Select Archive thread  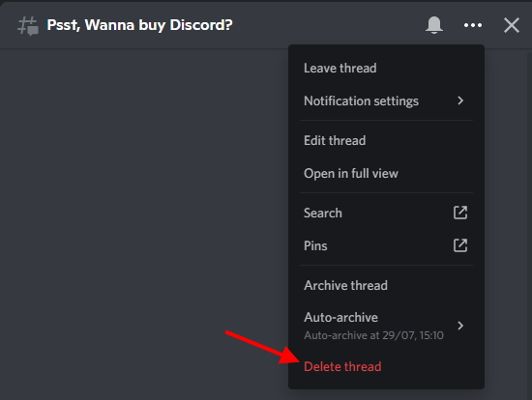pyautogui.click(x=386, y=285)
